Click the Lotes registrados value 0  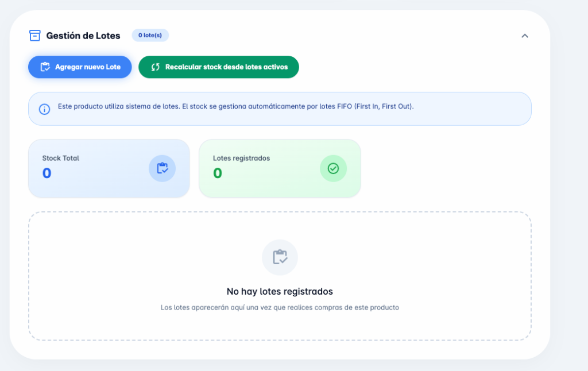[218, 173]
